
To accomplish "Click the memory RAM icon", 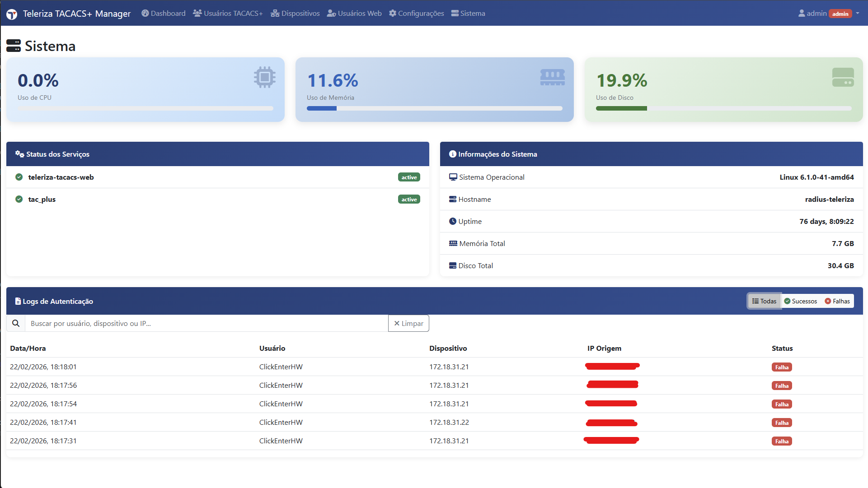I will click(552, 77).
